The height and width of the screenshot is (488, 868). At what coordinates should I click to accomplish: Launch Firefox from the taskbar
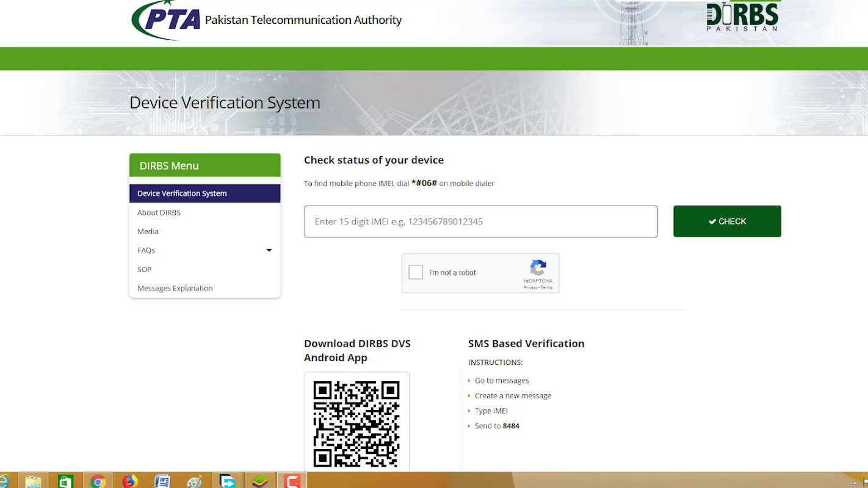pyautogui.click(x=130, y=481)
